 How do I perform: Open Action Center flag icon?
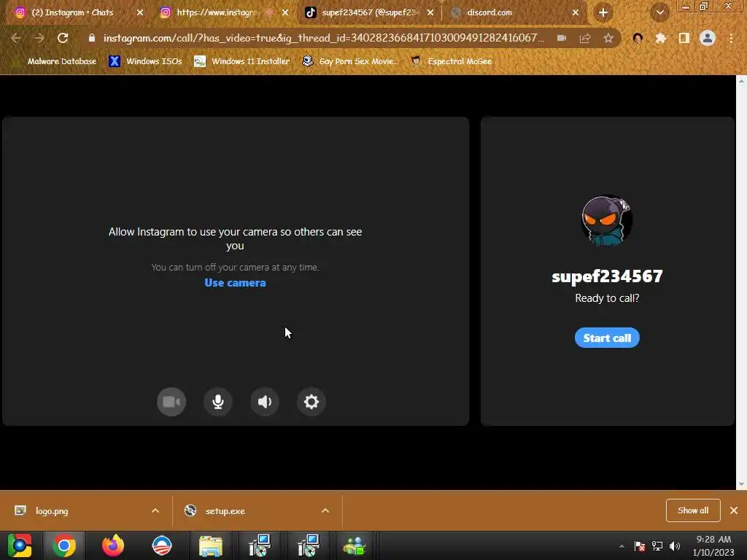[640, 546]
